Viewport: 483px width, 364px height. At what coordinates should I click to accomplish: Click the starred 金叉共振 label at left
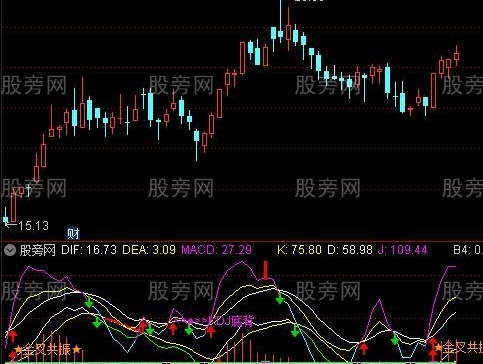coord(48,350)
